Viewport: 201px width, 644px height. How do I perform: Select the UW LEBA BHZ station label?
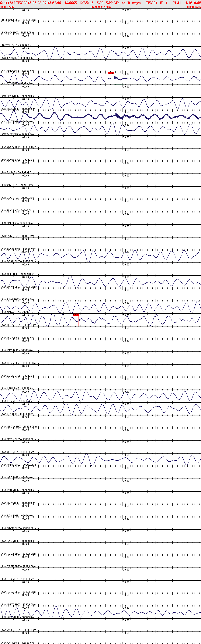[x=19, y=389]
